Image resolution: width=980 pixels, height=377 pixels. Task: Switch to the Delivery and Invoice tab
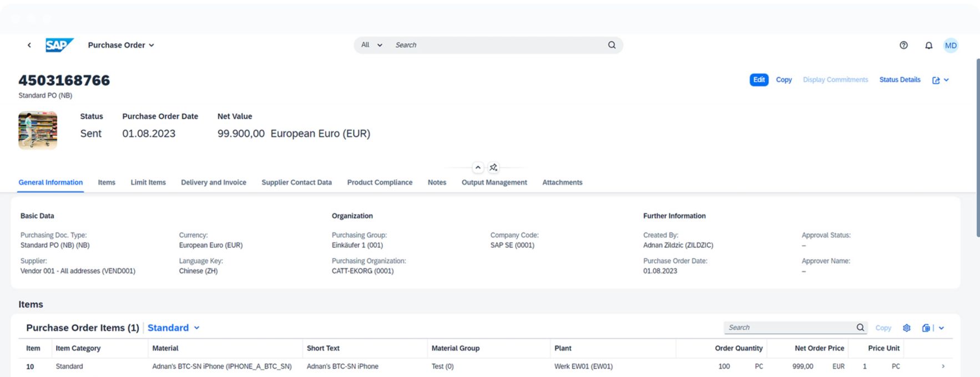(x=214, y=182)
